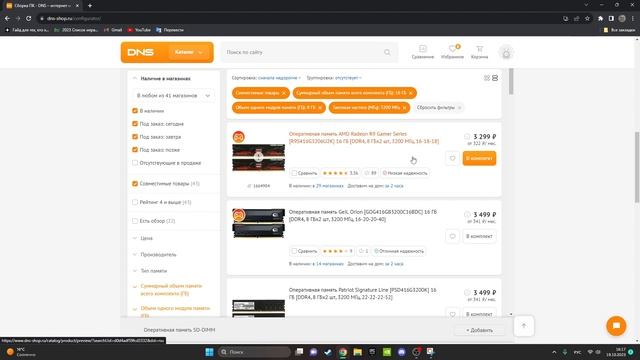Open a new browser tab
640x360 pixels.
[90, 6]
